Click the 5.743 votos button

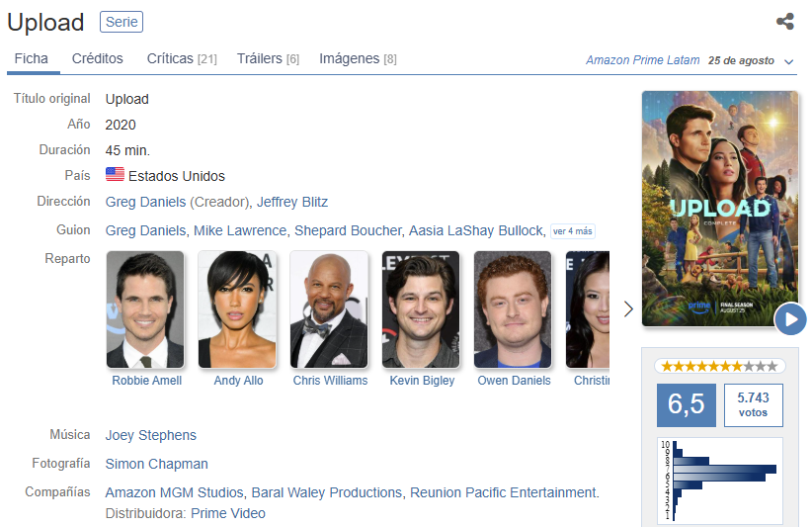click(753, 405)
